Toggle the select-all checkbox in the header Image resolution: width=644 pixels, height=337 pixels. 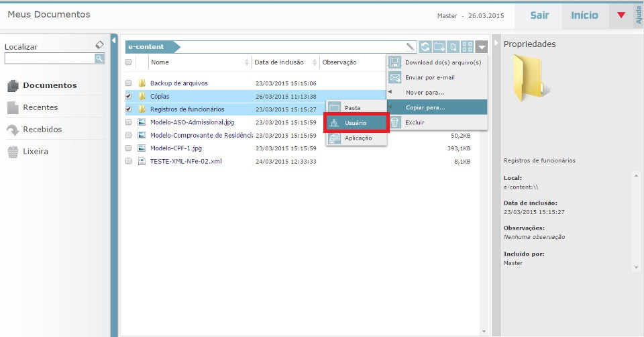coord(129,62)
